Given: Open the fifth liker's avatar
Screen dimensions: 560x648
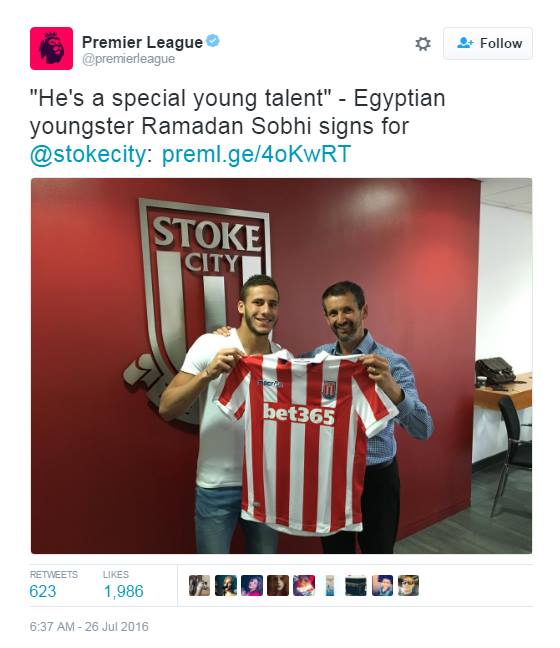Looking at the screenshot, I should point(304,585).
